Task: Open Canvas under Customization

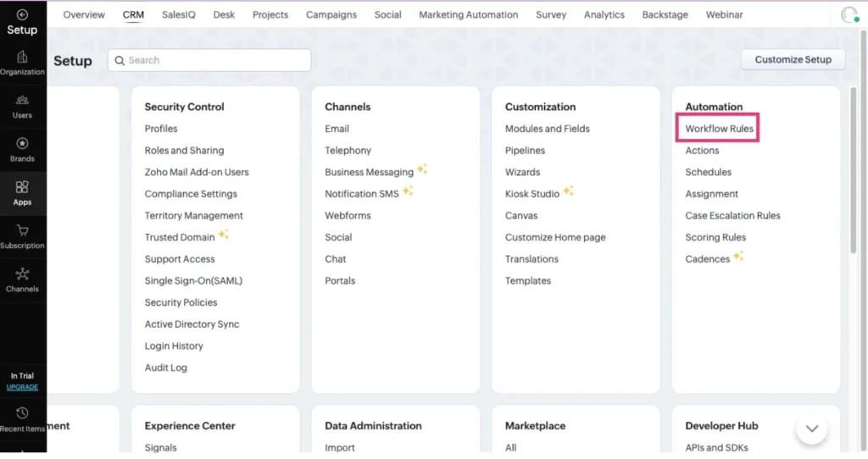Action: 521,216
